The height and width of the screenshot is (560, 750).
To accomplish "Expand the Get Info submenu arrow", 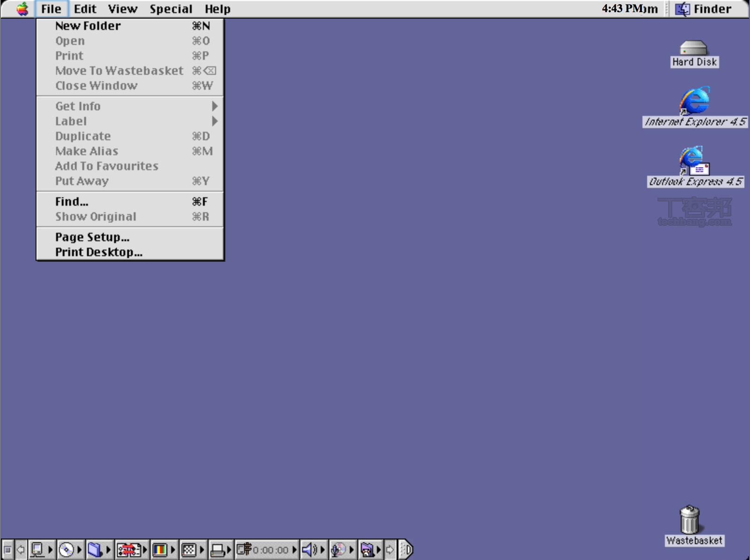I will point(215,106).
